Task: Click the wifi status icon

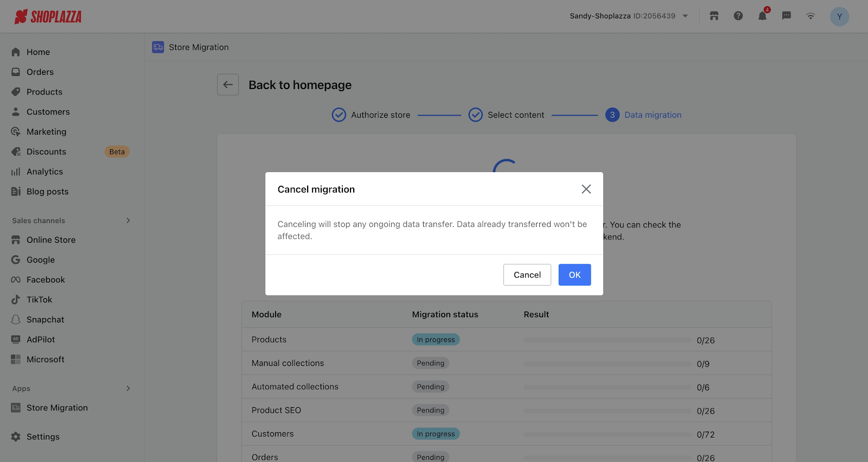Action: coord(810,16)
